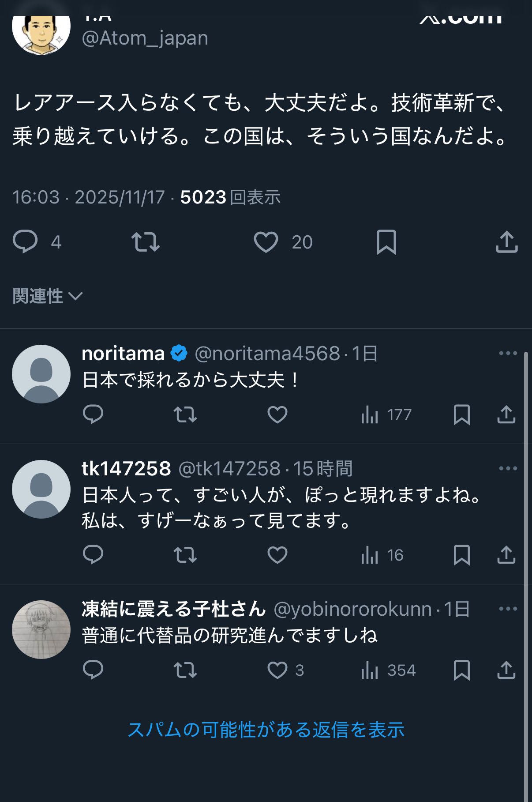Bookmark the main Atom_japan post

click(386, 242)
